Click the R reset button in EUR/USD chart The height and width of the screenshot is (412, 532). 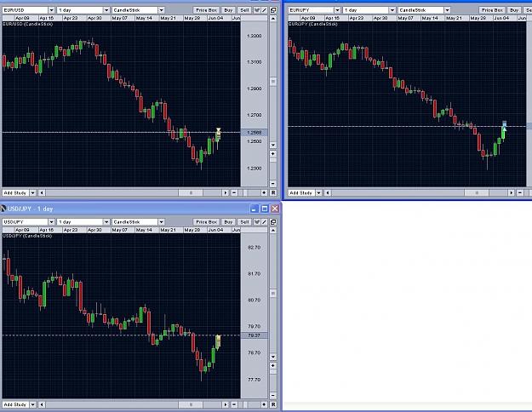[273, 192]
